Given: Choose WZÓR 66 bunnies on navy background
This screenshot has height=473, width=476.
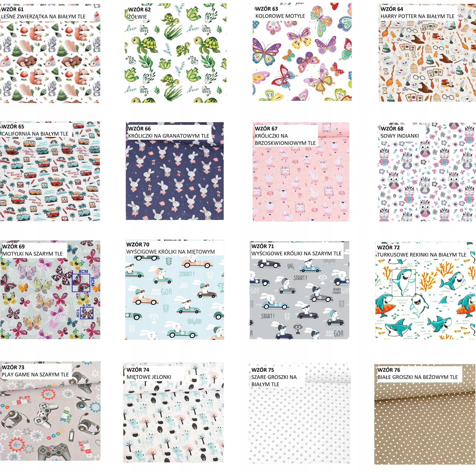Looking at the screenshot, I should pyautogui.click(x=175, y=171).
